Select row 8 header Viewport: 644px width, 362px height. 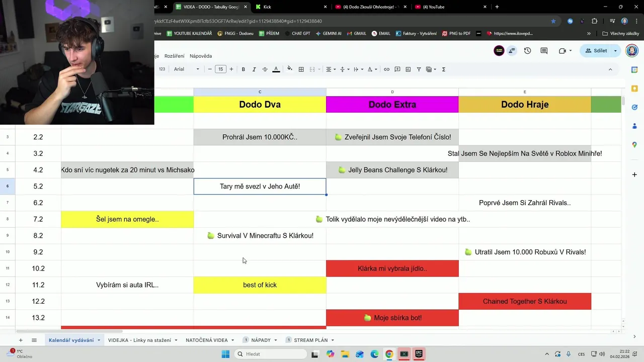[x=8, y=219]
